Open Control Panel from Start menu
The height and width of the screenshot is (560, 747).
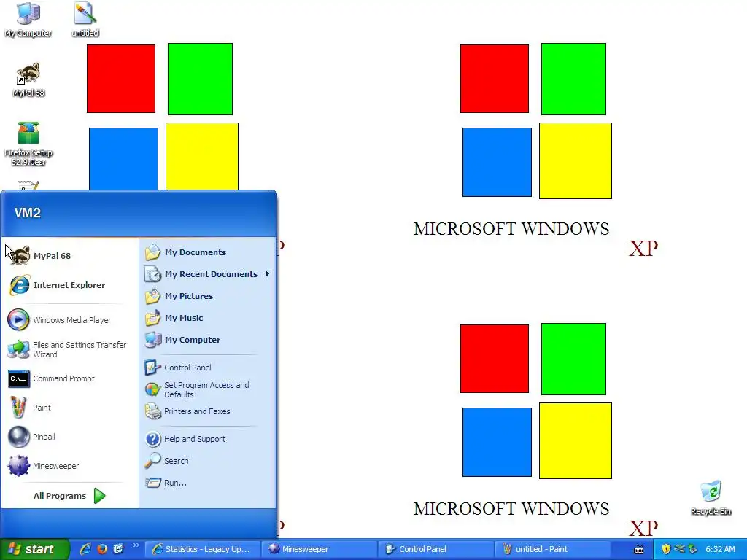click(x=207, y=367)
